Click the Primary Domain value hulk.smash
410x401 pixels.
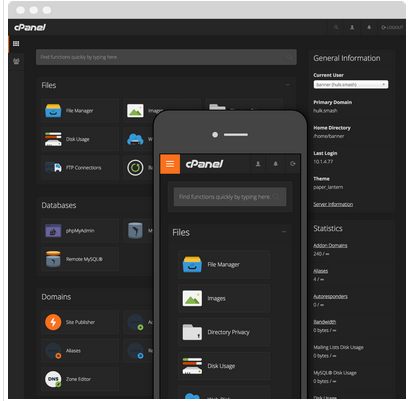pos(325,111)
